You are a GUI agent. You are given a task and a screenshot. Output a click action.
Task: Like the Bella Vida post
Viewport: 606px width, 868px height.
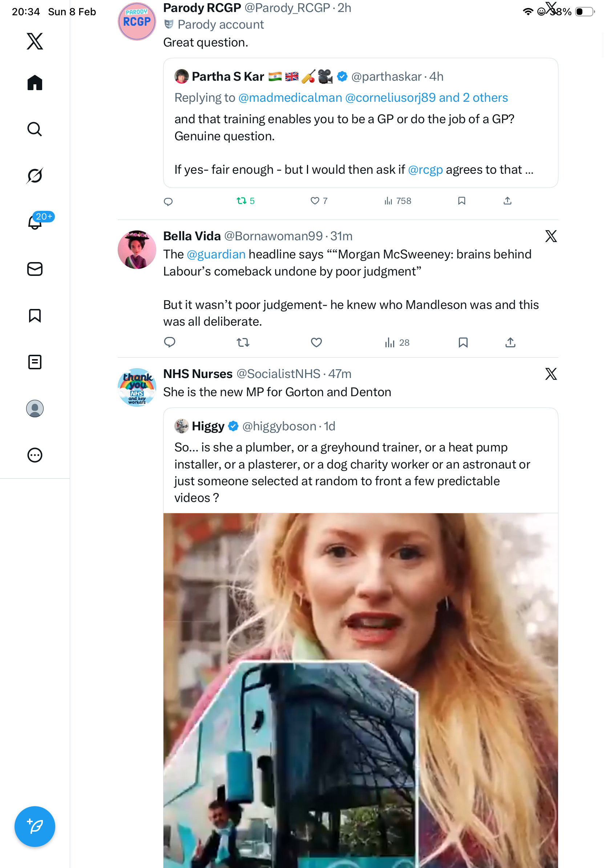[x=316, y=342]
